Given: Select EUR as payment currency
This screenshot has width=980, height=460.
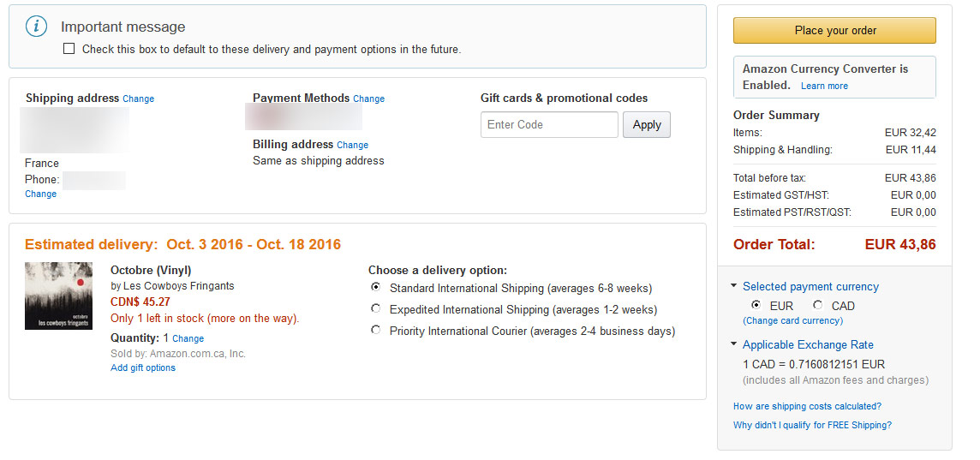Looking at the screenshot, I should tap(756, 305).
